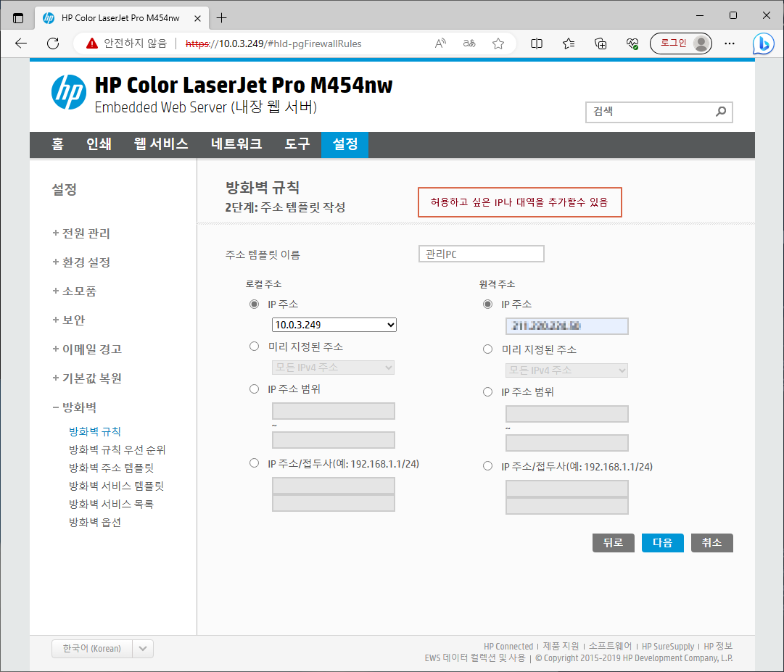Expand the 환경 설정 section
This screenshot has height=672, width=784.
tap(81, 262)
